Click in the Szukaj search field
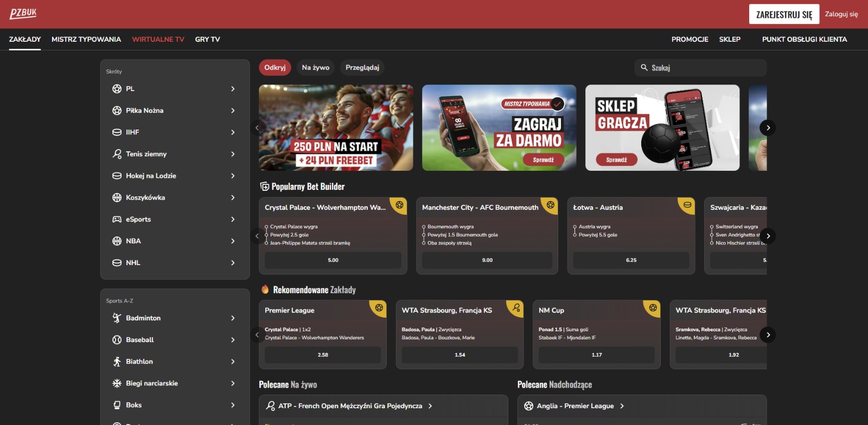 coord(700,68)
